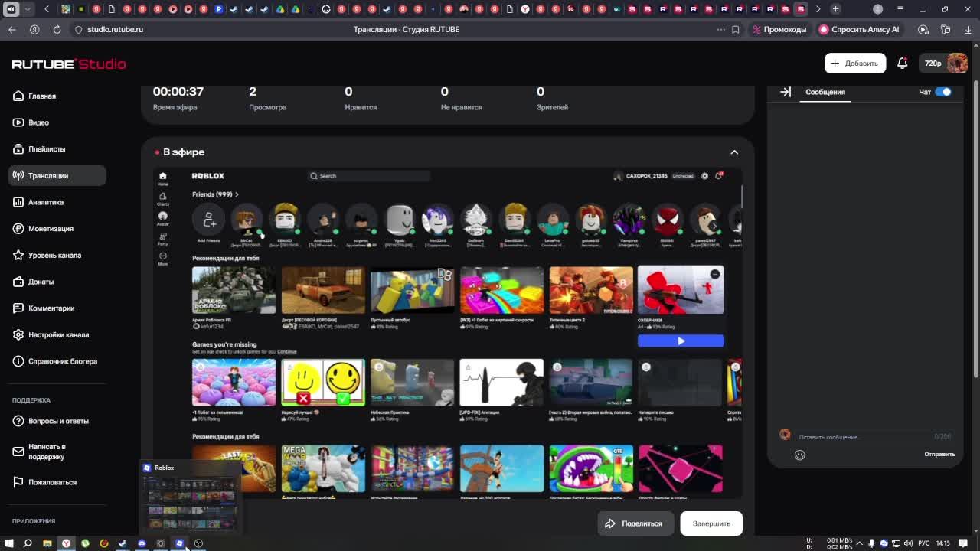Click the Windows Start button
This screenshot has height=551, width=980.
pyautogui.click(x=9, y=543)
